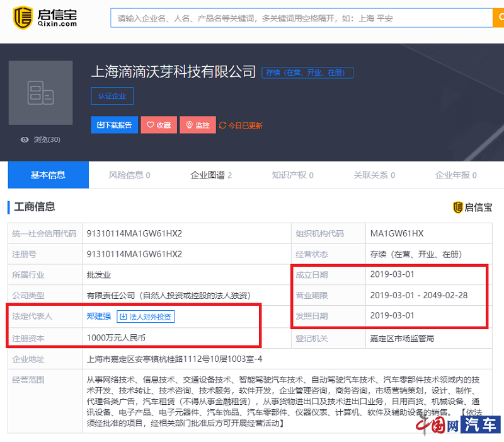Open the legal representative 郑建强 link
This screenshot has width=504, height=442.
(x=99, y=317)
